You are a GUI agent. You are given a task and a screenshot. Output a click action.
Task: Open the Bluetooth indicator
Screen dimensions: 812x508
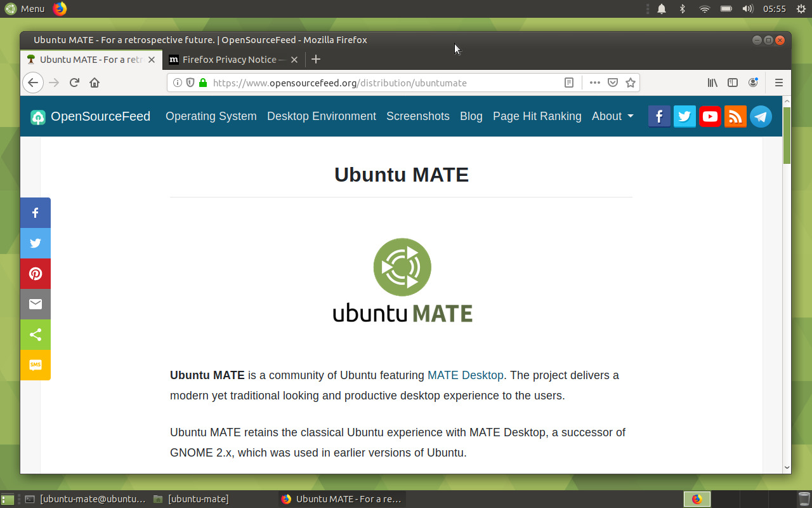(683, 9)
